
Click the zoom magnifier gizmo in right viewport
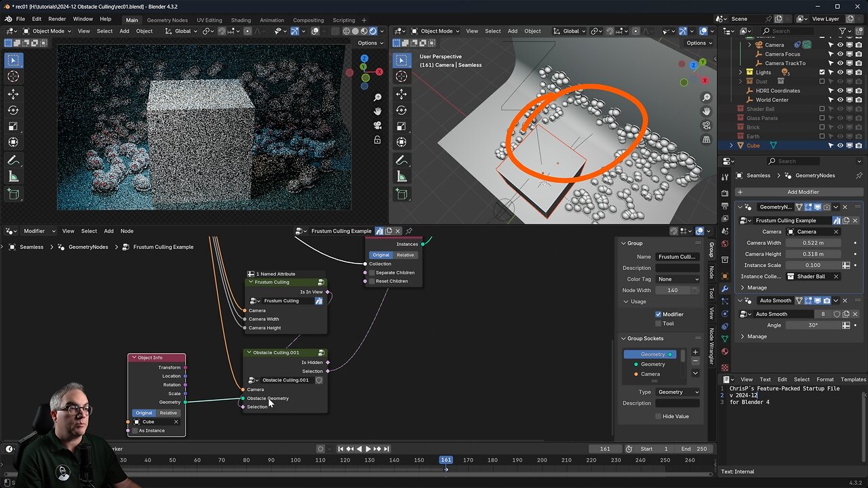click(x=706, y=98)
